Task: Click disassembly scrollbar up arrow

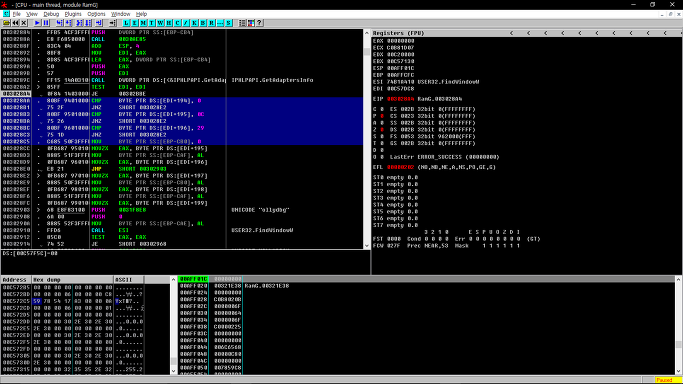Action: coord(366,33)
